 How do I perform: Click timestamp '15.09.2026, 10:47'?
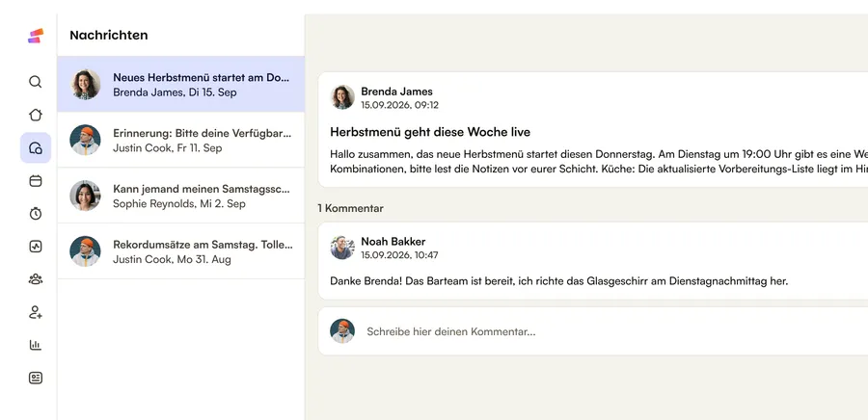399,255
